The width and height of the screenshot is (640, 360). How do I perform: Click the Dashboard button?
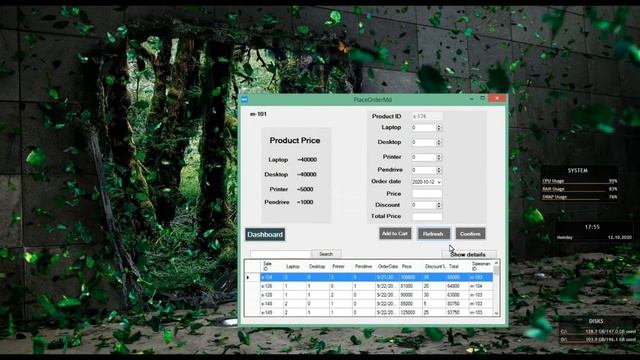coord(265,234)
